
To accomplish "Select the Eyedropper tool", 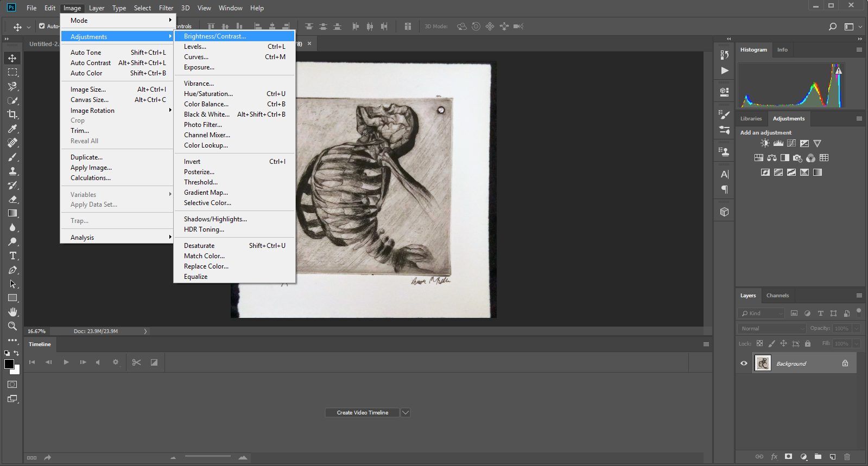I will (x=12, y=129).
